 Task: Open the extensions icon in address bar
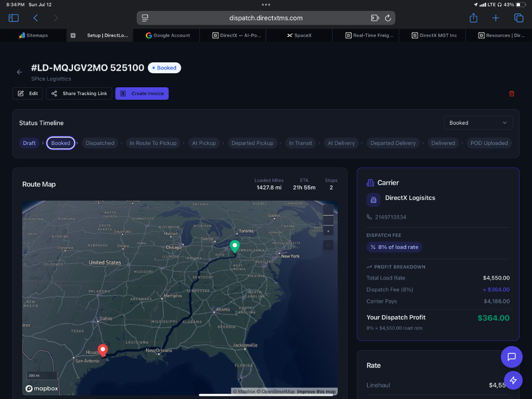(x=375, y=18)
